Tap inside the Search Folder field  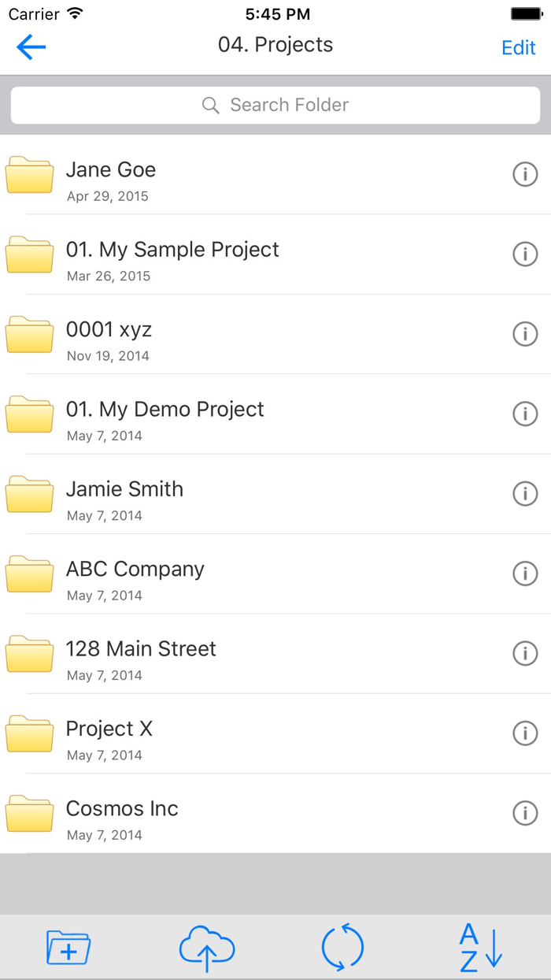(275, 105)
